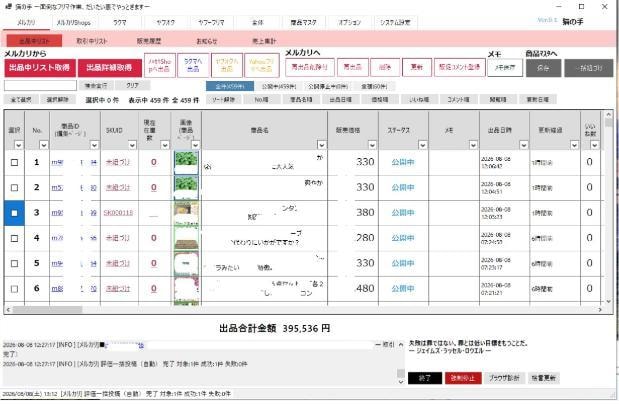This screenshot has height=404, width=619.
Task: Select the 公開中(459件) filter button
Action: click(279, 86)
